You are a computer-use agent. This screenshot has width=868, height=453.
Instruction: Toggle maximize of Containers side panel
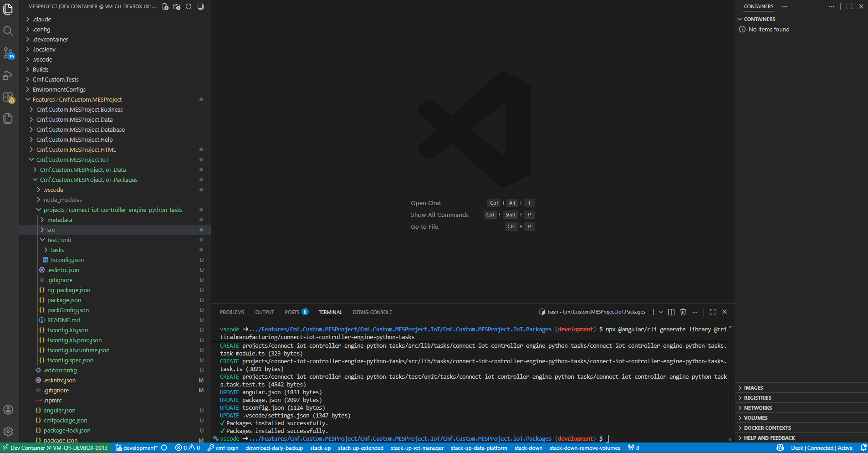pos(849,6)
